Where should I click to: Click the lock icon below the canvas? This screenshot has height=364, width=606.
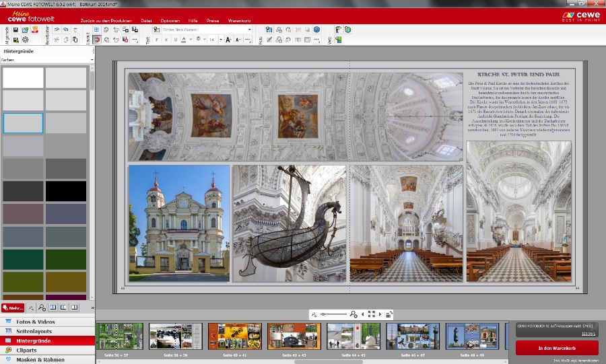(389, 314)
